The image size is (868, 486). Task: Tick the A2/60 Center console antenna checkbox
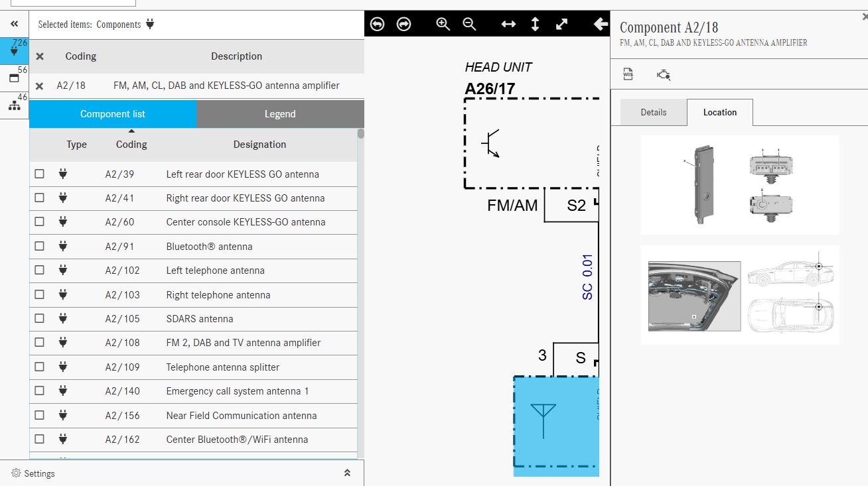pos(39,222)
